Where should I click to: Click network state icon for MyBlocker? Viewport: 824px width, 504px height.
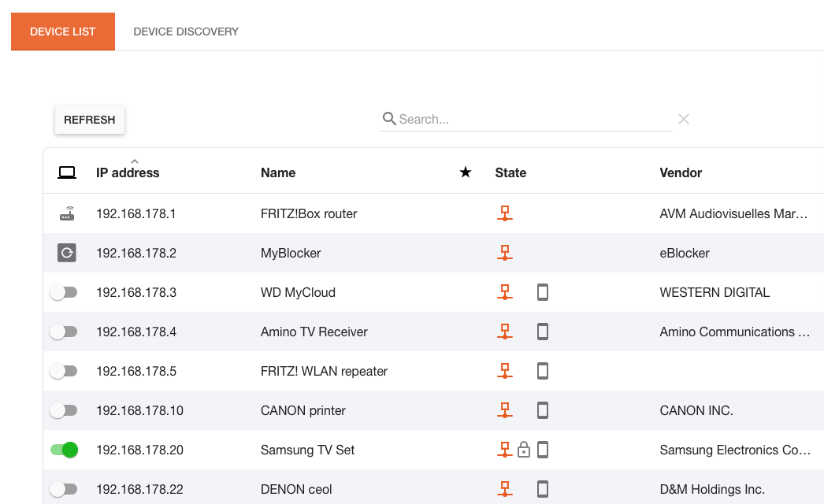pos(504,253)
